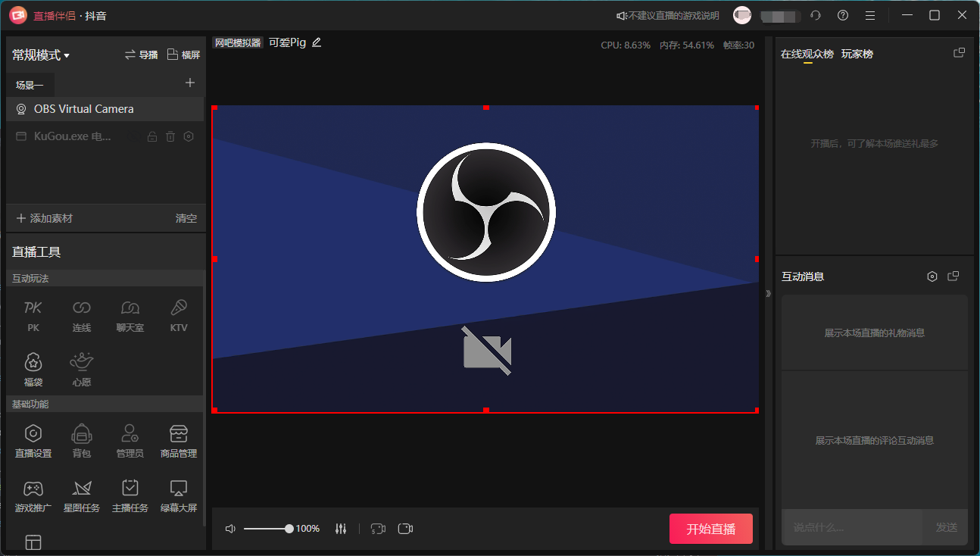Open the PK interactive tool
The height and width of the screenshot is (556, 980).
tap(33, 316)
